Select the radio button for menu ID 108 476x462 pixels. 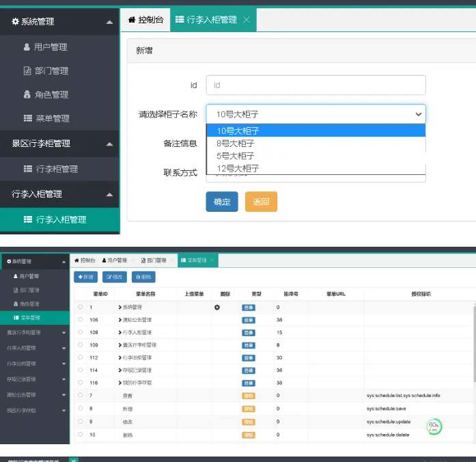pos(80,332)
